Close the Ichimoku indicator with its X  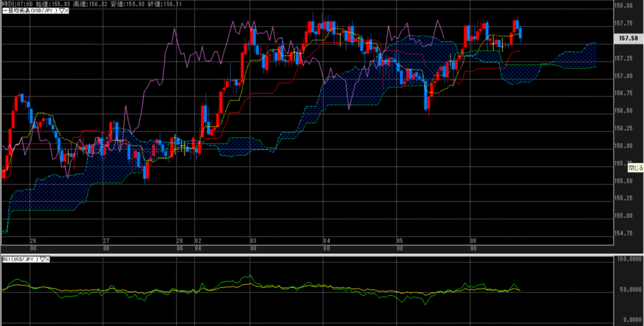pos(66,12)
